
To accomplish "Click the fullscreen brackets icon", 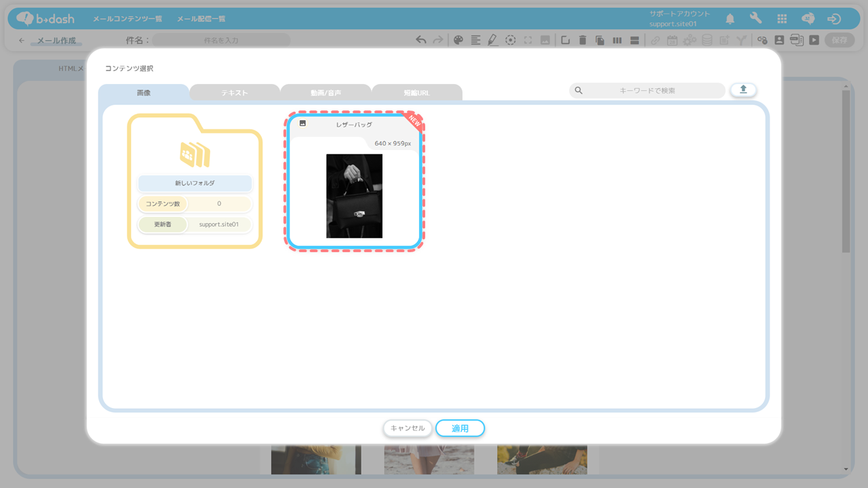I will point(528,40).
